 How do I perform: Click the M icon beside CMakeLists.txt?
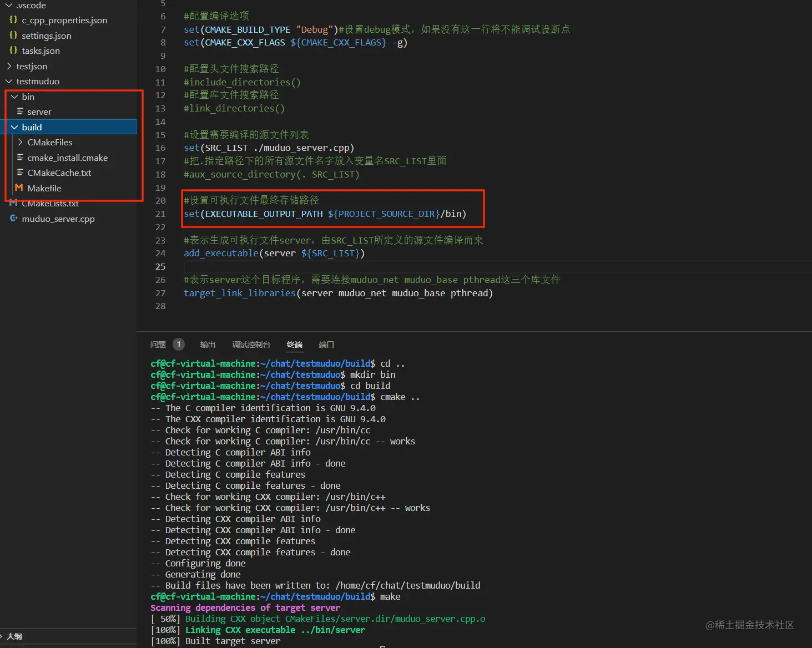13,203
